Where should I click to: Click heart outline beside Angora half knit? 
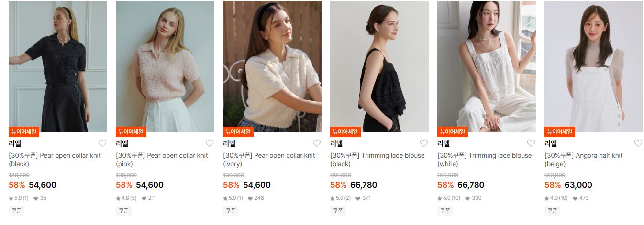[x=638, y=143]
